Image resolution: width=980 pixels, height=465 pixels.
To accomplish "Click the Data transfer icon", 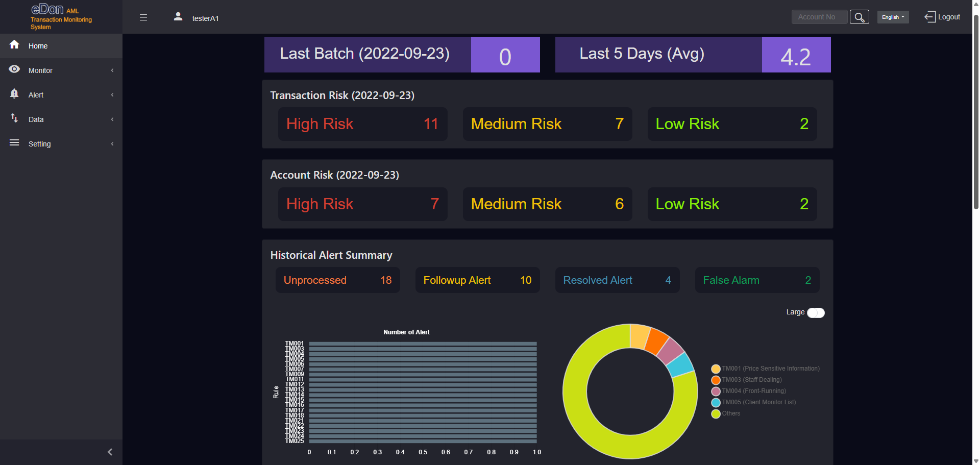I will [15, 118].
